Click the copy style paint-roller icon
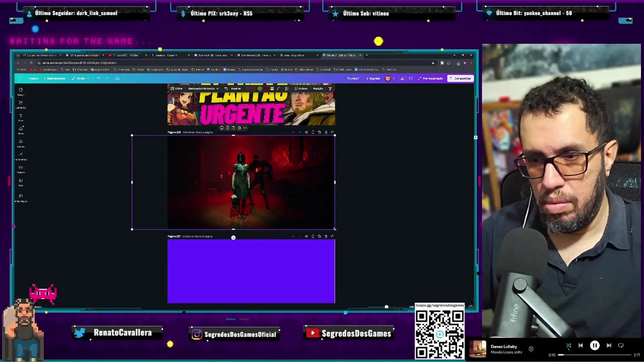644x362 pixels. coord(330,88)
